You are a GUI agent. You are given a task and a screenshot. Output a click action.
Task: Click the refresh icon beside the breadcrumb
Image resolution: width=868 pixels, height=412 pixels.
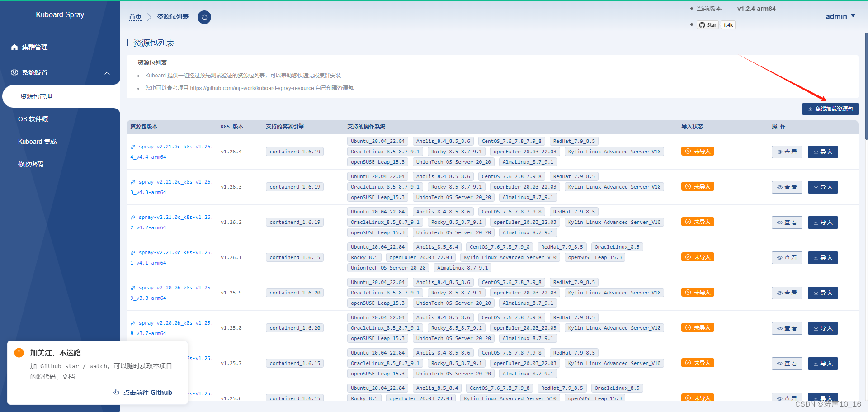pyautogui.click(x=204, y=17)
